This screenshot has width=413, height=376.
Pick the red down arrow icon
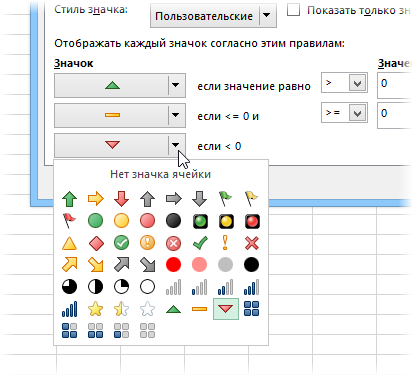(x=121, y=199)
